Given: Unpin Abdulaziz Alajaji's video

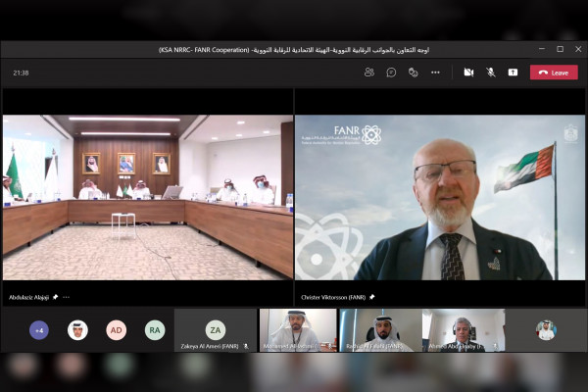Looking at the screenshot, I should (x=56, y=297).
